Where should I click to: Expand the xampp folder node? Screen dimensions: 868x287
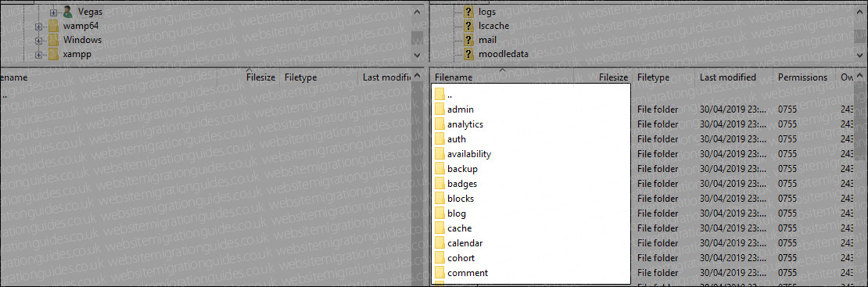point(38,55)
